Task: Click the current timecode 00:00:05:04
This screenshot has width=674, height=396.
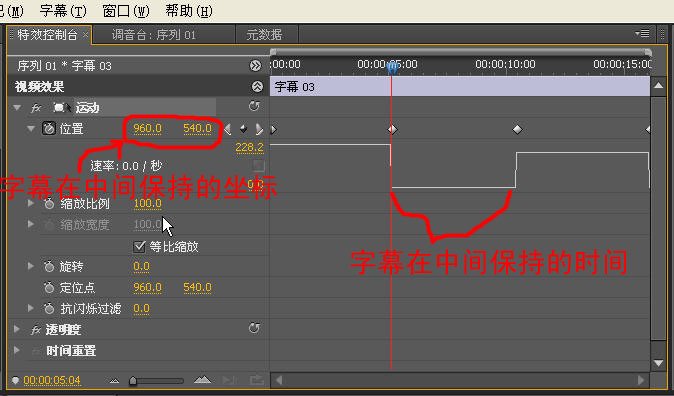Action: [x=52, y=381]
